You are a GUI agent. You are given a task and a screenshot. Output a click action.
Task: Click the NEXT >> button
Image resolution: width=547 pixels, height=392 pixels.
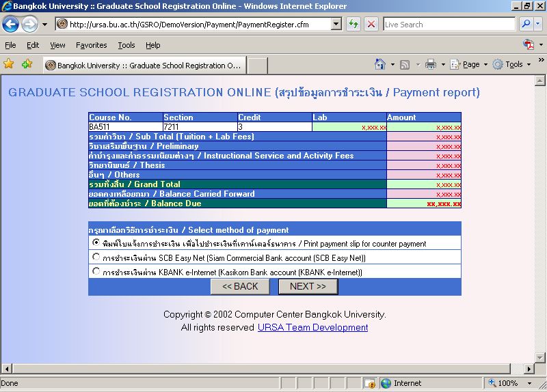click(x=308, y=286)
